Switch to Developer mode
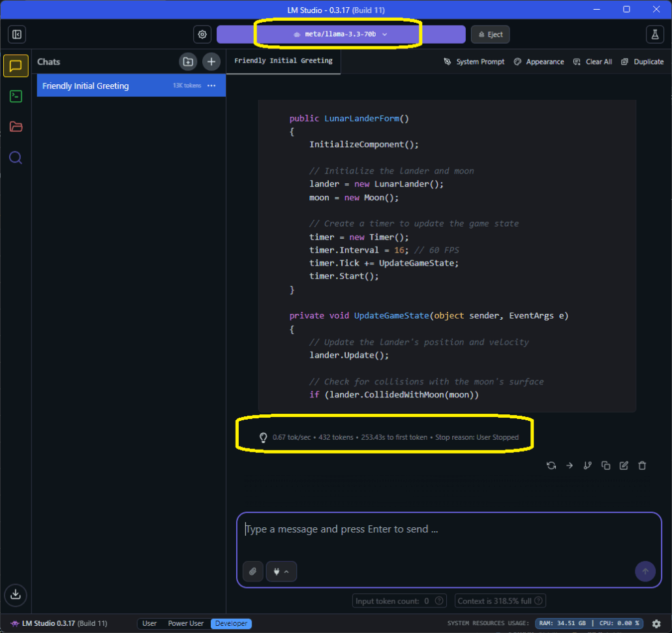Screen dimensions: 672x633 [231, 623]
